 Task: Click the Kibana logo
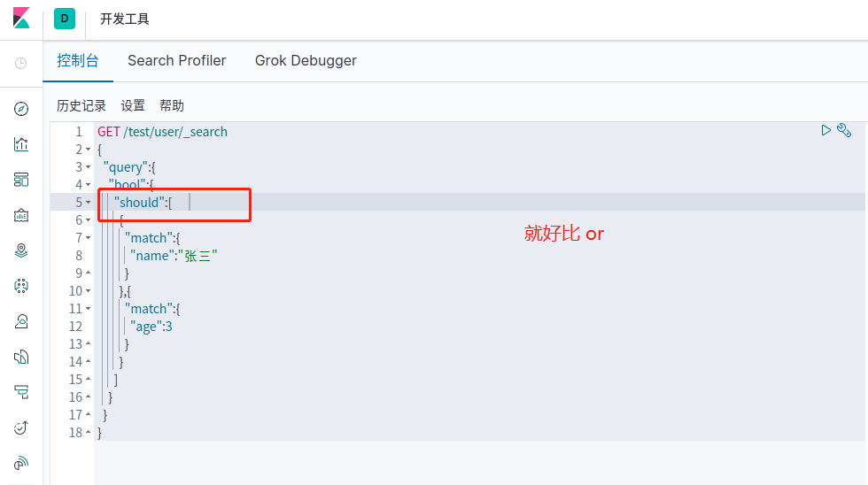(x=21, y=19)
